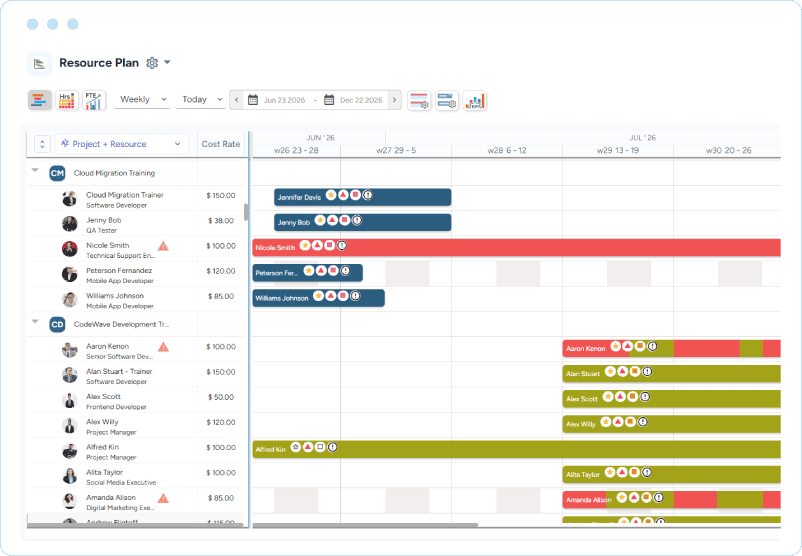
Task: Click the square icon on Alfred Kin bar
Action: [x=320, y=447]
